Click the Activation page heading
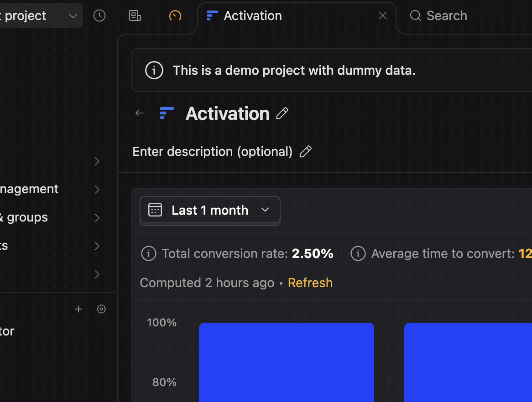Screen dimensions: 532x402 (x=227, y=113)
